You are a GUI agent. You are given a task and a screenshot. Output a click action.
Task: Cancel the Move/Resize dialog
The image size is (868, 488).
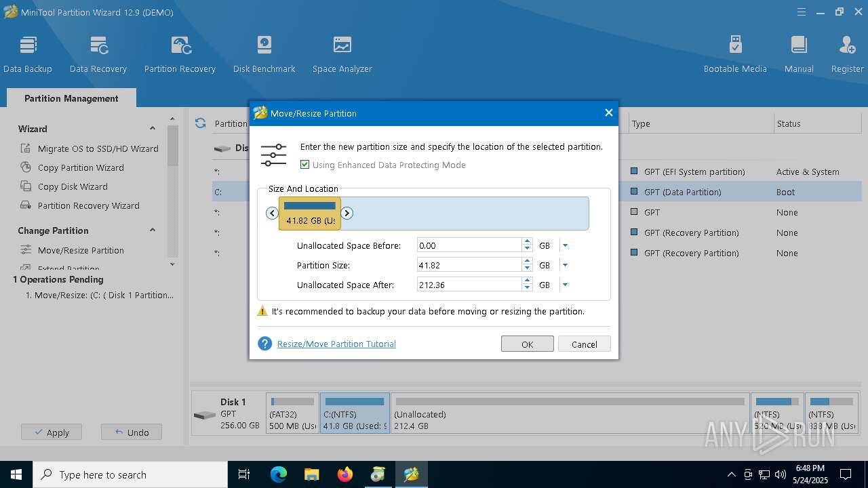point(585,344)
